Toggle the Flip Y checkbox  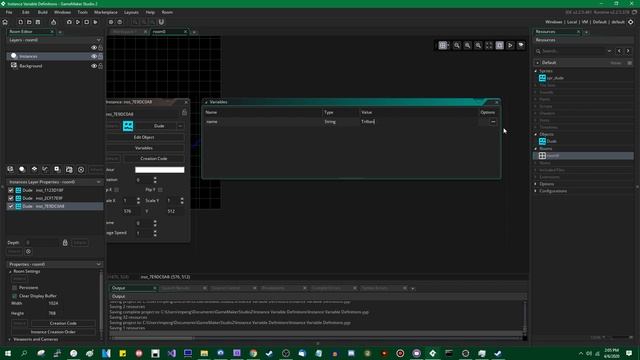tap(160, 190)
